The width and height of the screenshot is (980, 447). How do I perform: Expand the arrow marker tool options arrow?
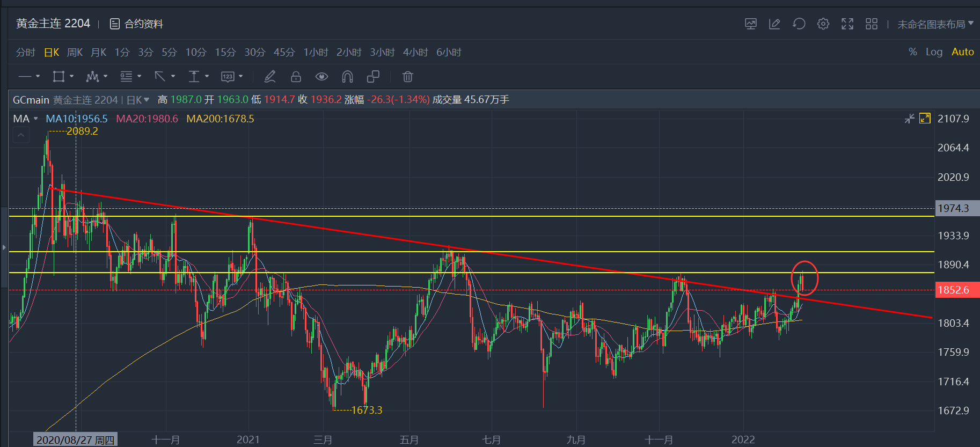tap(173, 76)
